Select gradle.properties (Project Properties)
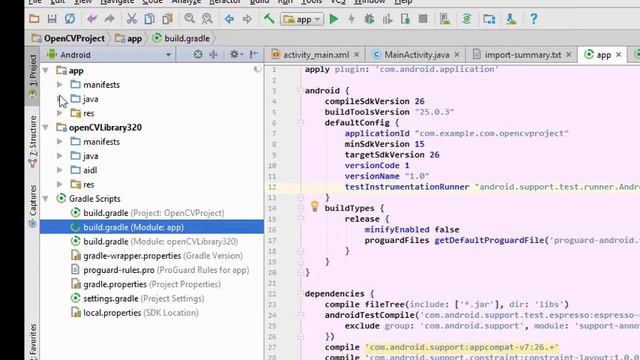The width and height of the screenshot is (640, 360). pos(152,284)
